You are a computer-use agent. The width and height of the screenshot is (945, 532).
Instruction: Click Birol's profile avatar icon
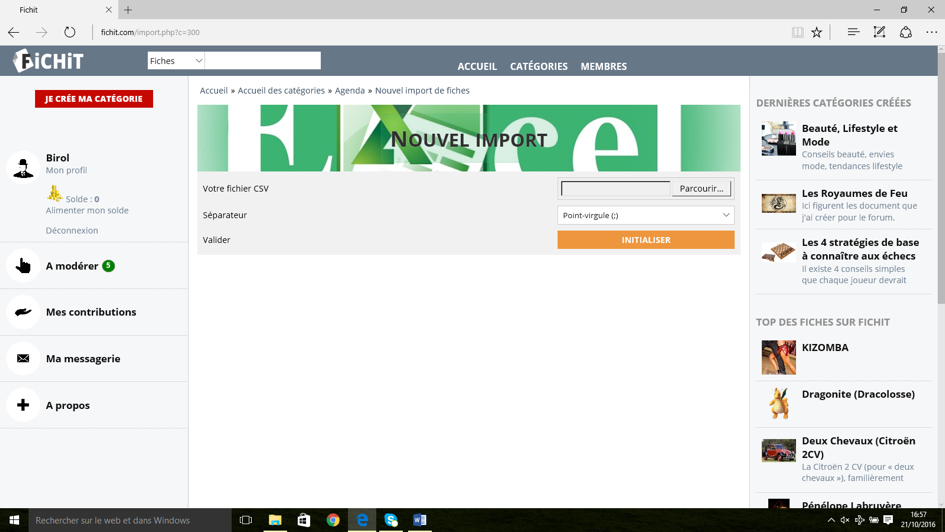pos(23,167)
